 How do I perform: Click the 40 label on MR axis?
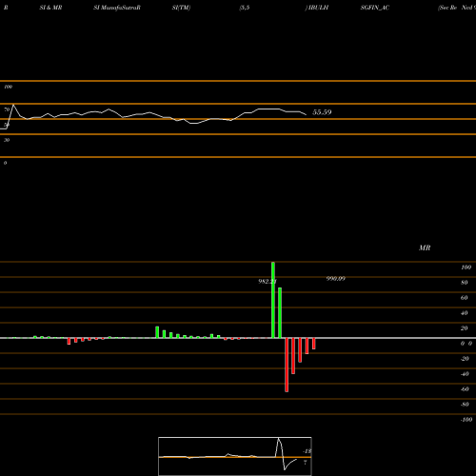tap(465, 313)
